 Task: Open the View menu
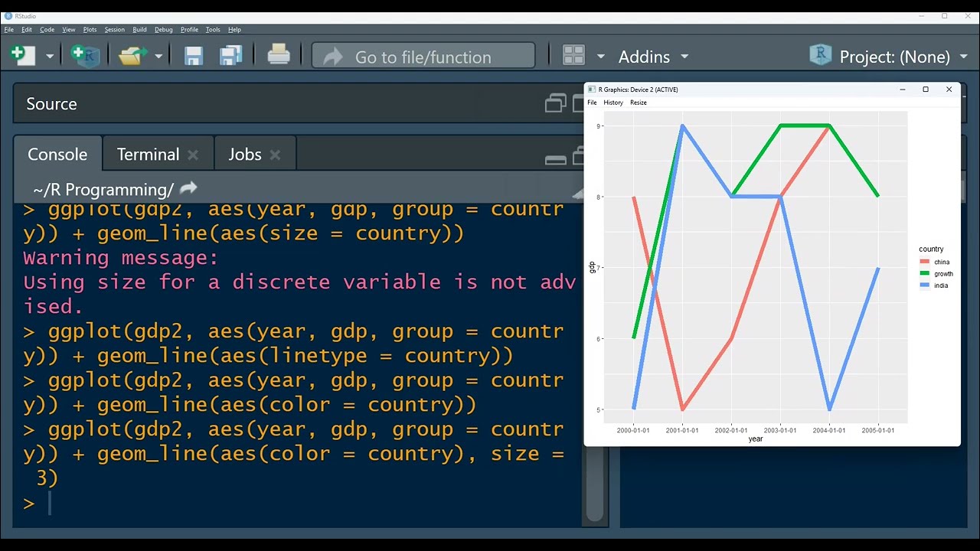click(x=69, y=30)
